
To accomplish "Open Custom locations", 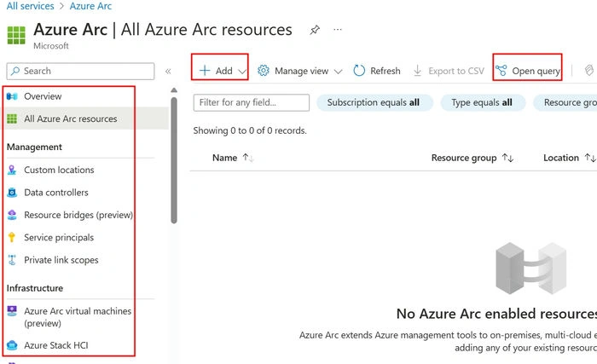I will point(59,170).
